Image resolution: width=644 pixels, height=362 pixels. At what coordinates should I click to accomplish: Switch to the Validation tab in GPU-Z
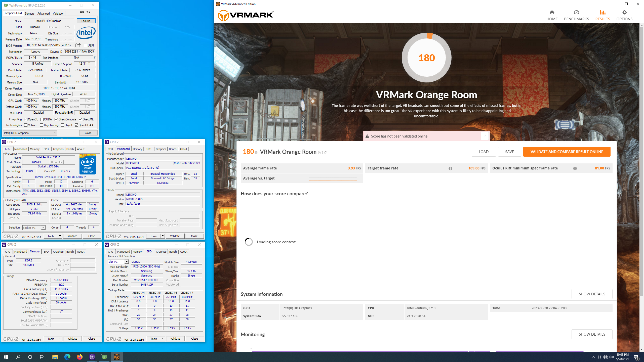[58, 14]
